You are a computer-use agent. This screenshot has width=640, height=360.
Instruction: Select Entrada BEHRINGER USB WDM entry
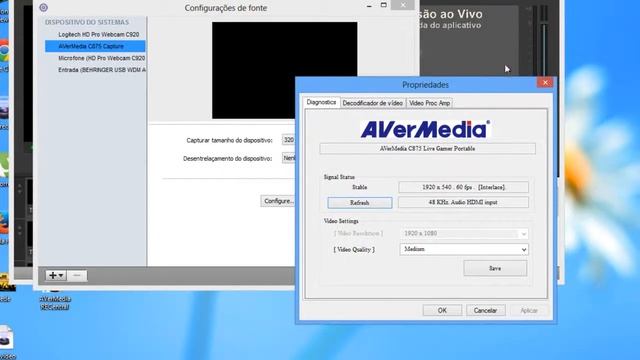point(102,70)
